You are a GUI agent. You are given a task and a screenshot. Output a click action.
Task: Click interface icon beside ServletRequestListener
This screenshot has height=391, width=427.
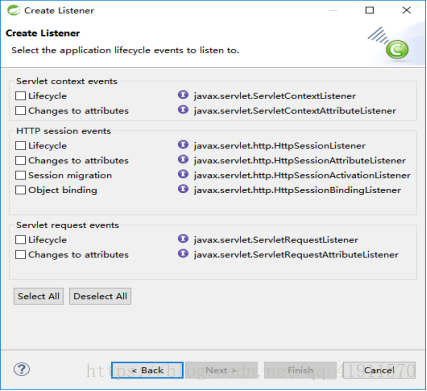[x=183, y=239]
